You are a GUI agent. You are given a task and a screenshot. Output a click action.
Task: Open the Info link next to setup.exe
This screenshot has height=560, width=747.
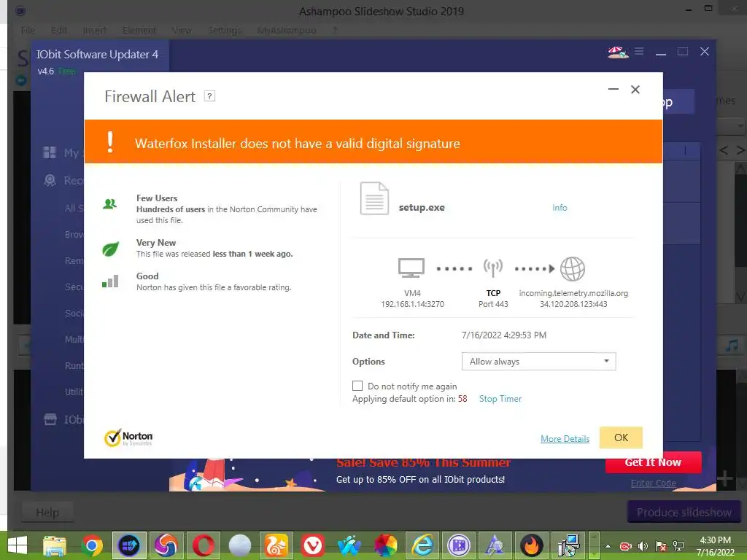click(x=560, y=208)
